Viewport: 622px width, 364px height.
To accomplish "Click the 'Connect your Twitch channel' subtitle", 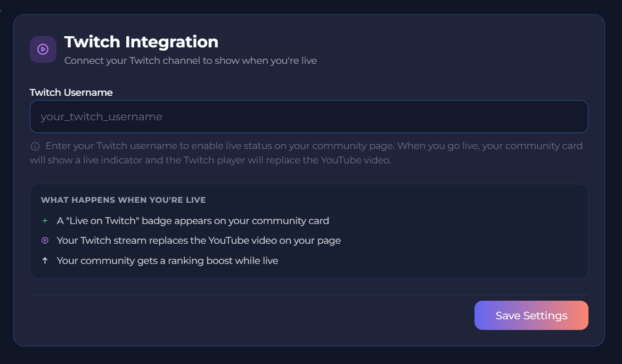I will pos(190,60).
